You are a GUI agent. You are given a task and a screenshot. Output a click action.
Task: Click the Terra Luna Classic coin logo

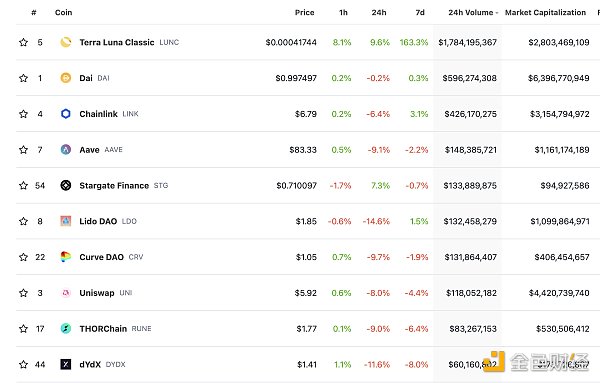point(66,42)
